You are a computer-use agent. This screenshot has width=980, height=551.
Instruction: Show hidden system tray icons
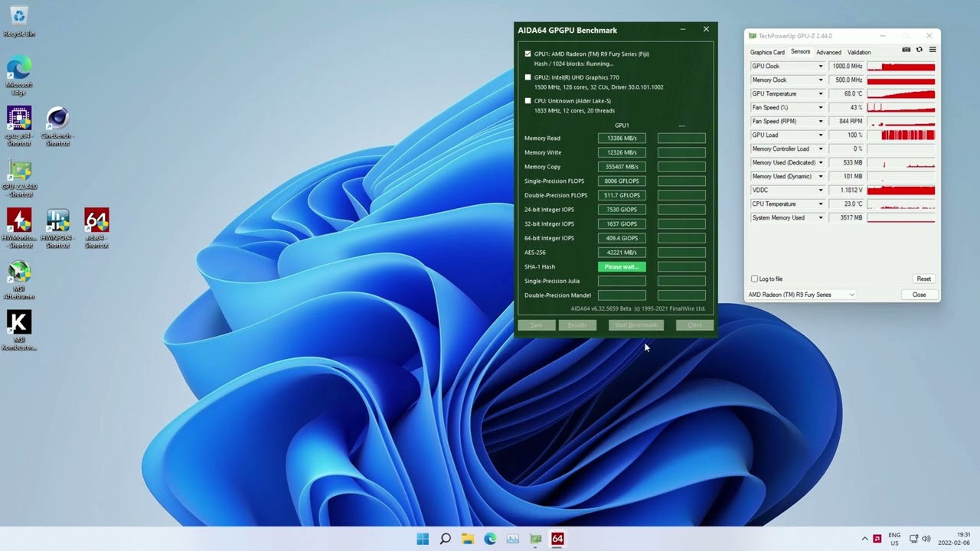[x=865, y=539]
